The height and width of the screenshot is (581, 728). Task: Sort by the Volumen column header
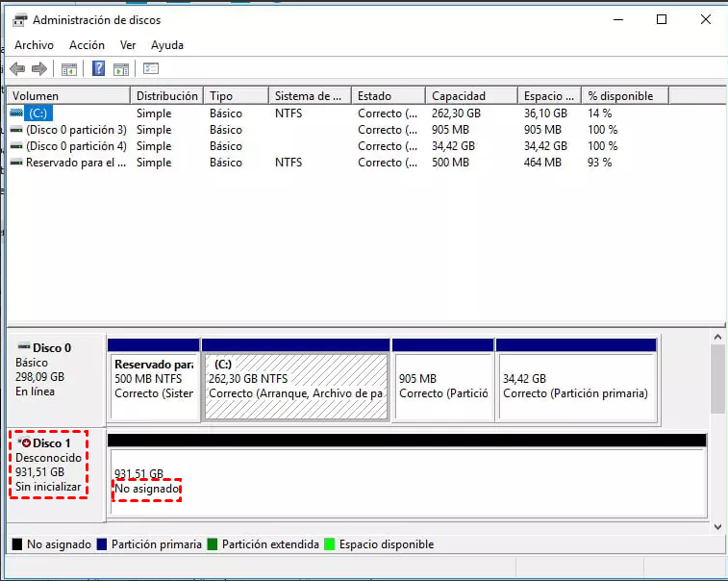[36, 96]
